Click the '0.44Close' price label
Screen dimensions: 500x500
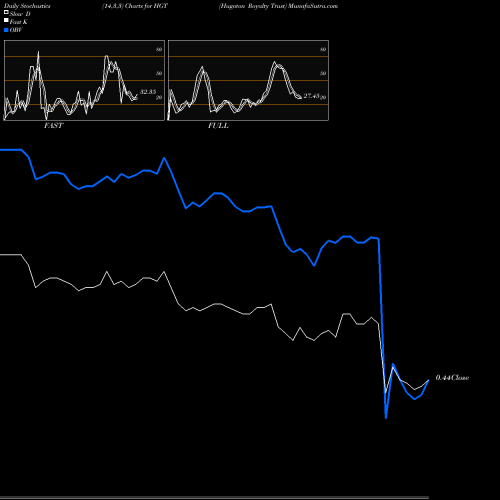452,378
